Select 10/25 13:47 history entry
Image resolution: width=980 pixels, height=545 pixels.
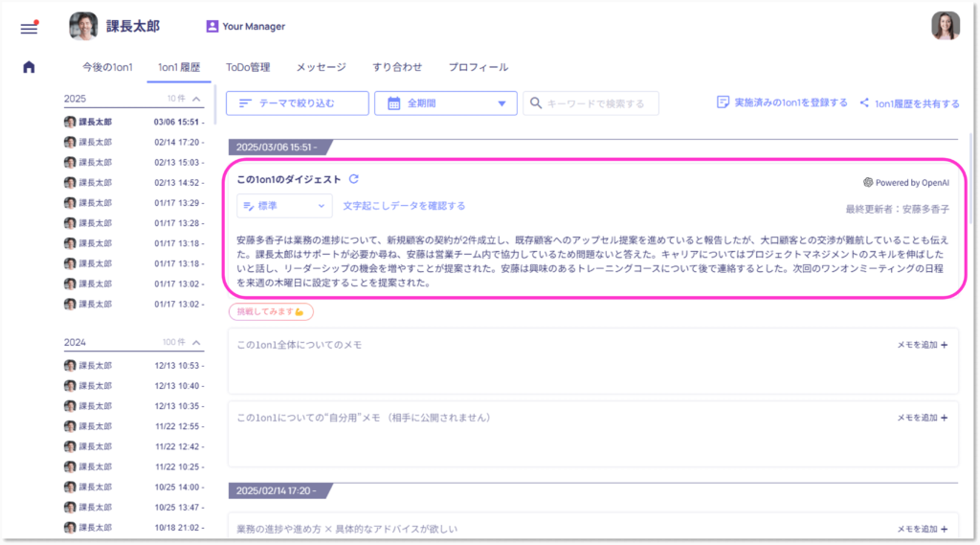point(134,507)
